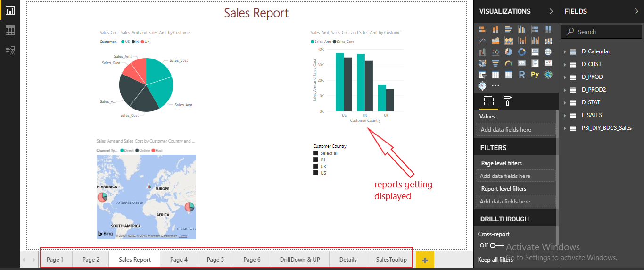The width and height of the screenshot is (644, 270).
Task: Select the Waterfall chart visualization
Action: click(x=482, y=52)
